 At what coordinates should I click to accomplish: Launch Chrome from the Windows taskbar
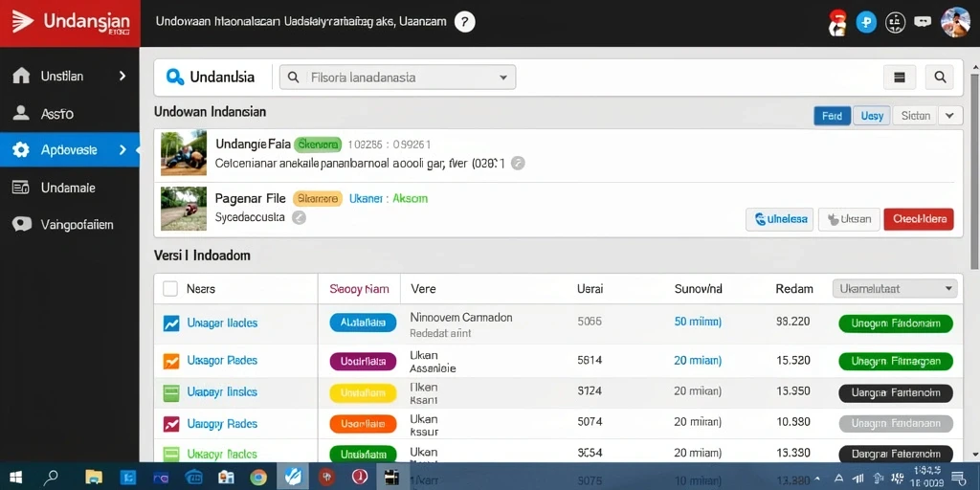click(258, 478)
